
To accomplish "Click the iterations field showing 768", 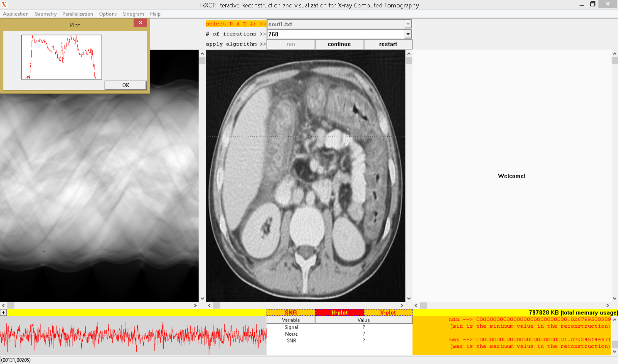I will click(336, 34).
